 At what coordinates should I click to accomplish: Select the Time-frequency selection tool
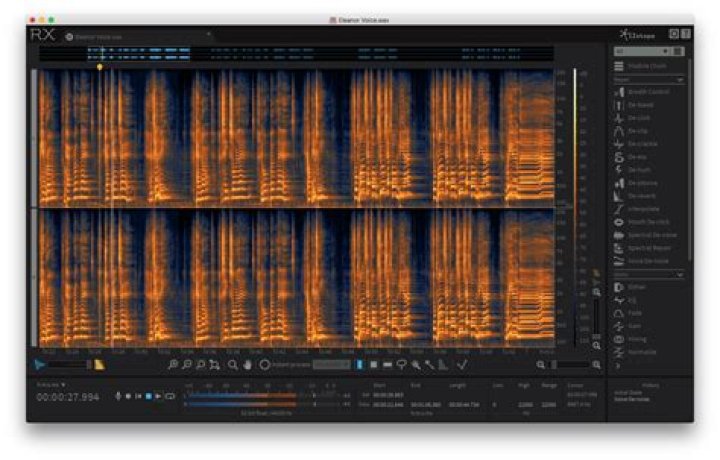pos(374,365)
